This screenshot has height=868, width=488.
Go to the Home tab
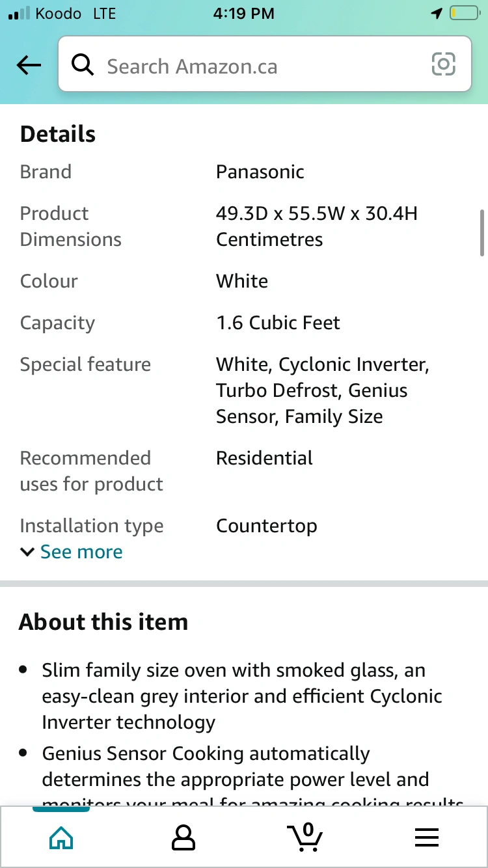click(x=61, y=838)
